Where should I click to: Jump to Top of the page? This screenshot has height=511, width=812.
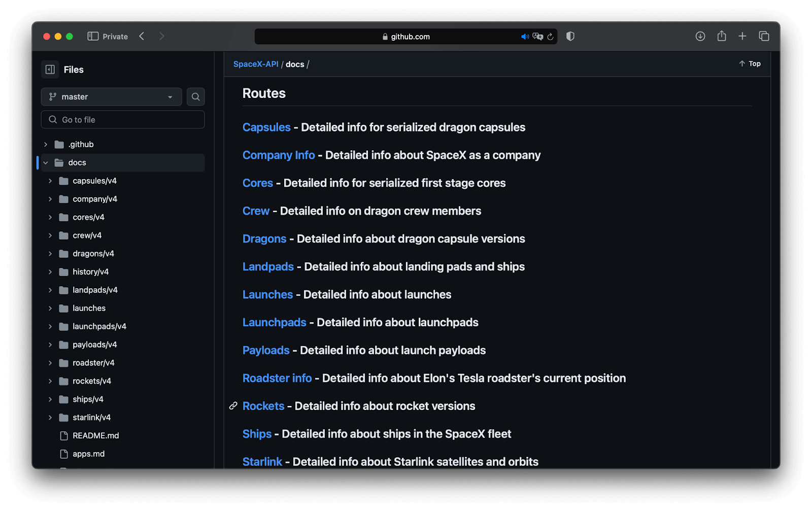click(x=750, y=63)
